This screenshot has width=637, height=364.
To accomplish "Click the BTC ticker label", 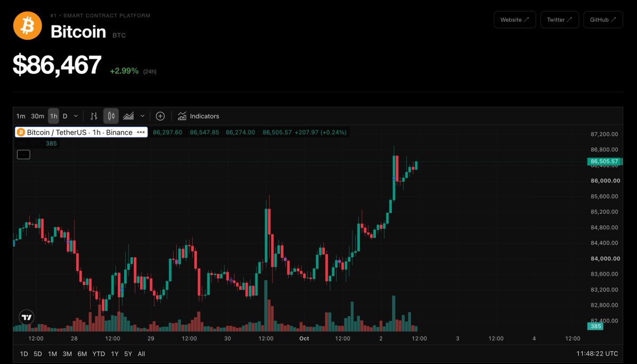I will pyautogui.click(x=119, y=35).
